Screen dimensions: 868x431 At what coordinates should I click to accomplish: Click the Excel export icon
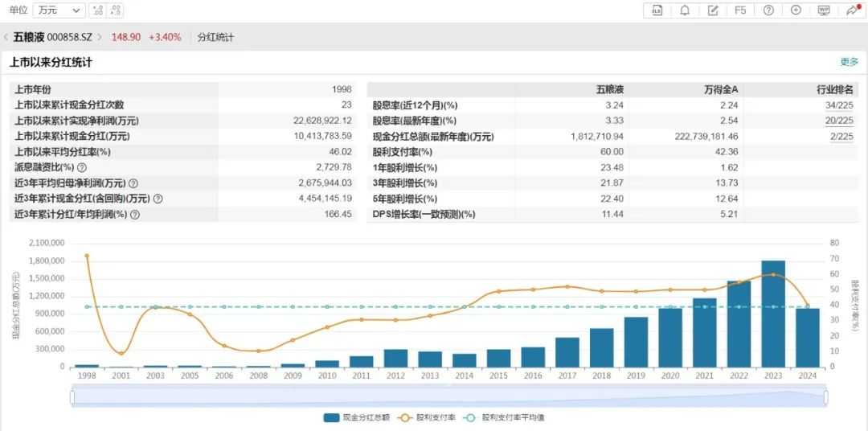coord(657,10)
